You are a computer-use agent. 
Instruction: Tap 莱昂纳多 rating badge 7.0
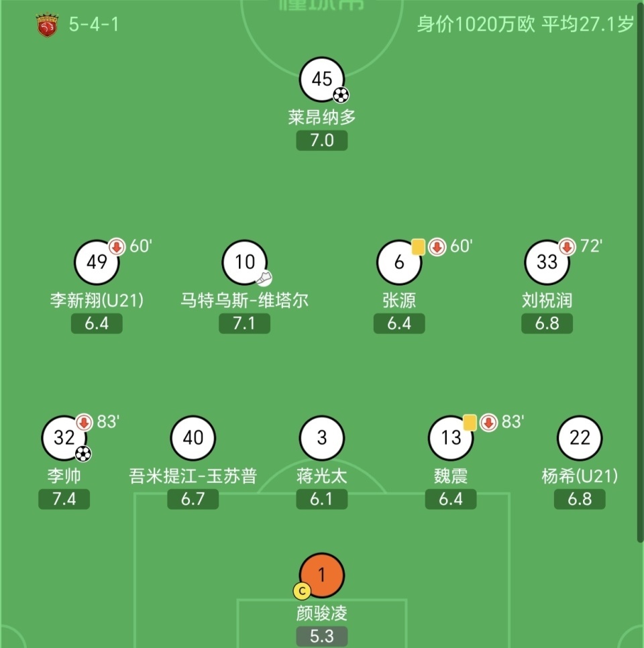[x=321, y=140]
